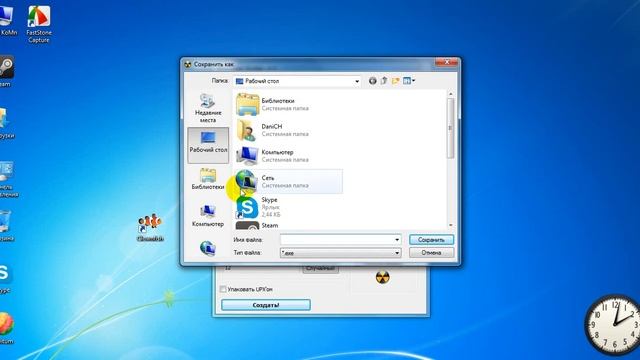Go up one folder level

pos(384,81)
